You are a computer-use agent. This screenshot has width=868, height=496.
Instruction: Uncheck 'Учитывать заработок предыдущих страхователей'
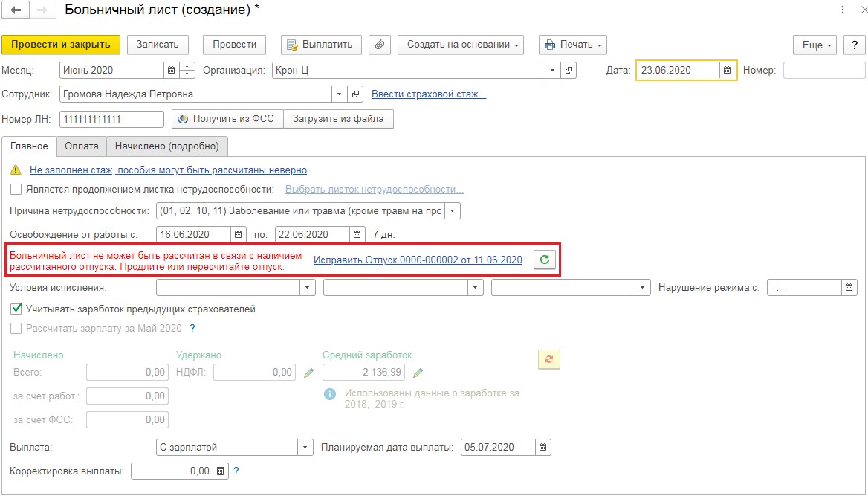[x=16, y=309]
